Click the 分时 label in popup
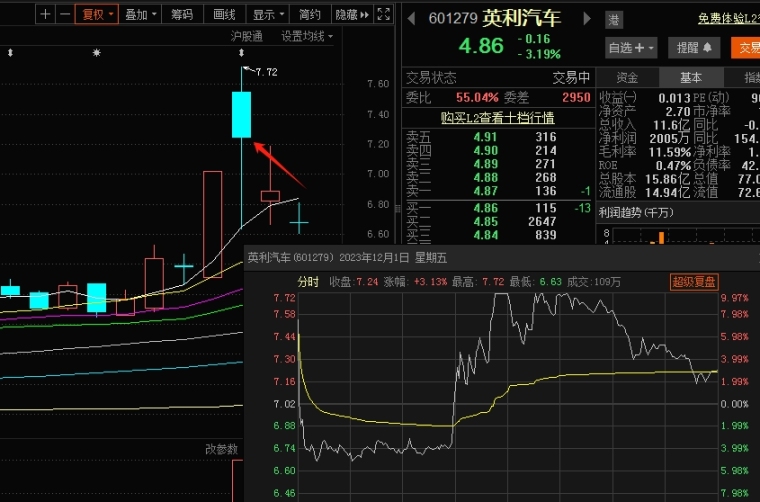The image size is (760, 502). click(308, 282)
